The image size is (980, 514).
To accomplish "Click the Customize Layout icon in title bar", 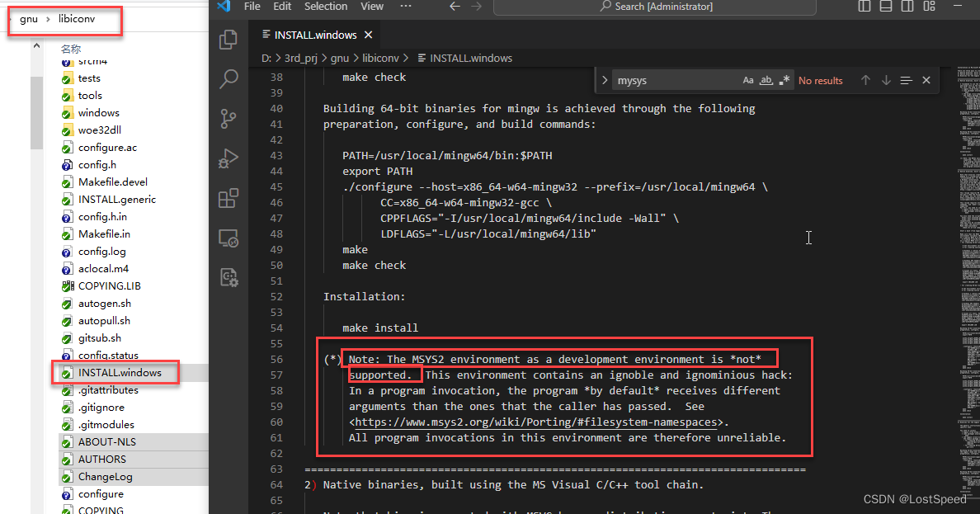I will tap(928, 7).
